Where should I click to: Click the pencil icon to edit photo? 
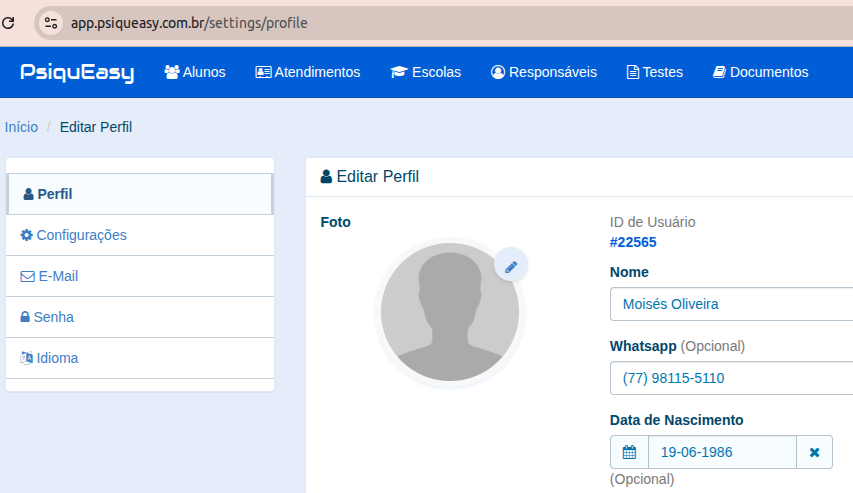511,266
